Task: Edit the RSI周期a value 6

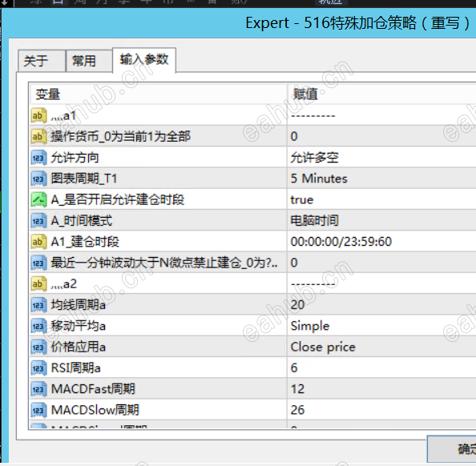Action: [381, 368]
